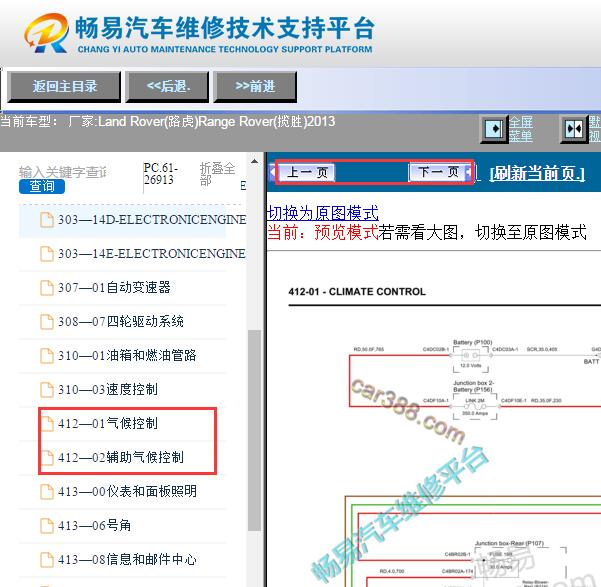Click document icon beside 307—01自动变速器
601x587 pixels.
47,288
